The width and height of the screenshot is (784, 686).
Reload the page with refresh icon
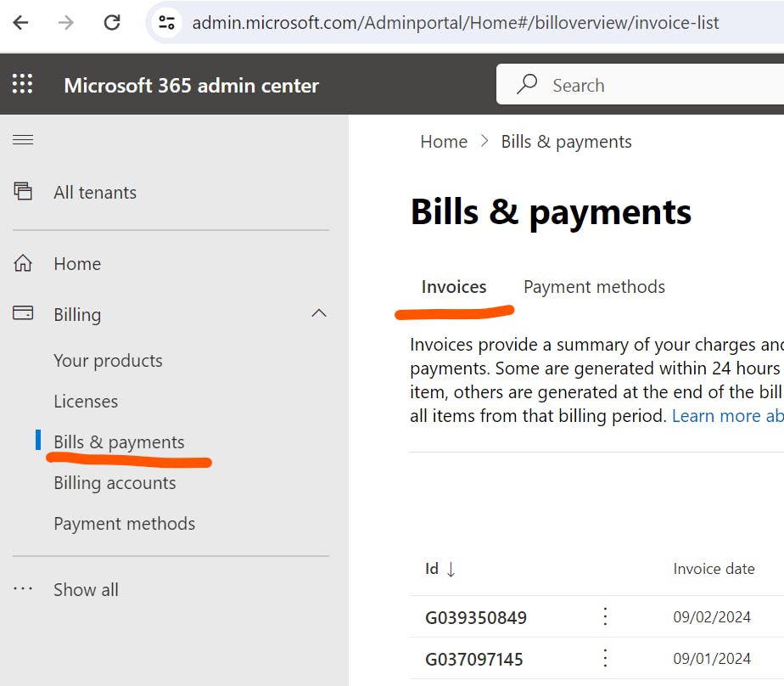click(111, 23)
